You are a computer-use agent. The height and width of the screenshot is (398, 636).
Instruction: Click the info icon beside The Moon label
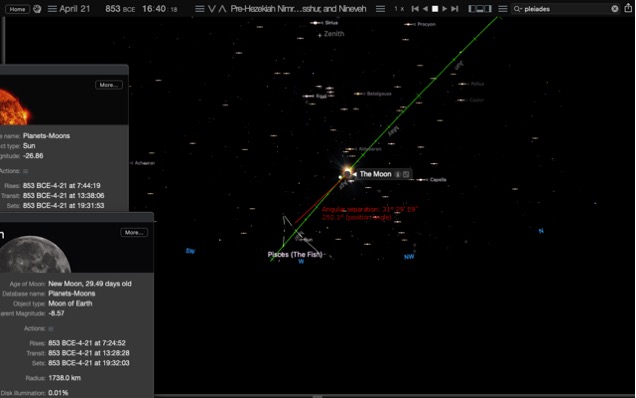point(398,174)
